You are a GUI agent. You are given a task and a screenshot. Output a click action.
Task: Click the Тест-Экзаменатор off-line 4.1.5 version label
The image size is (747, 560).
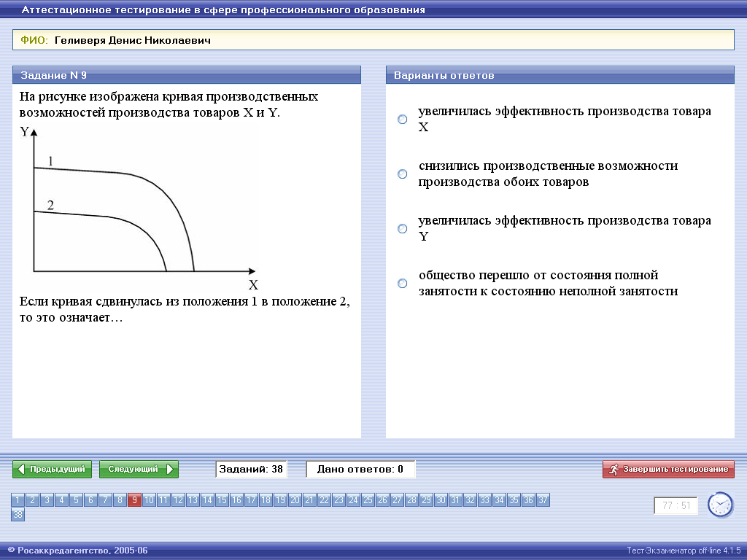click(x=684, y=551)
